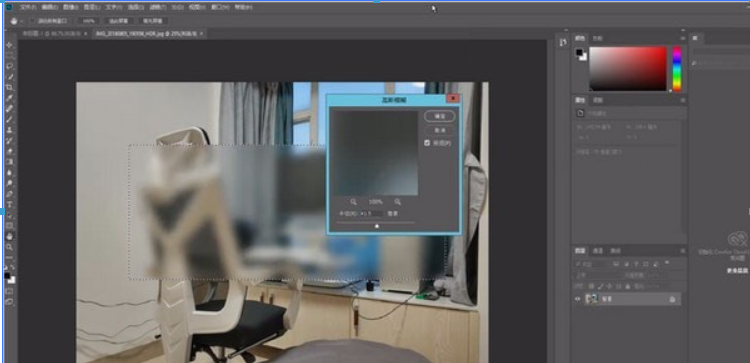
Task: Click 填充屏幕 (Fill Screen) button
Action: (x=153, y=21)
